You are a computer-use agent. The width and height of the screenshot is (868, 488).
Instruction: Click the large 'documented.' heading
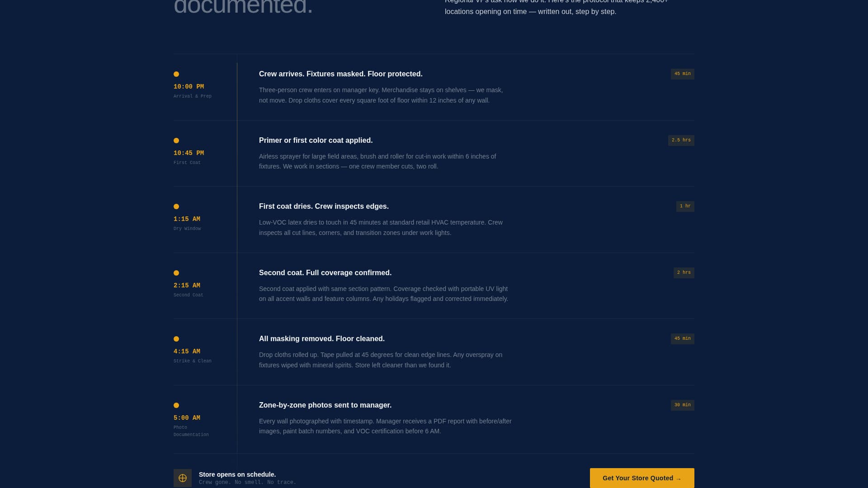pyautogui.click(x=243, y=7)
